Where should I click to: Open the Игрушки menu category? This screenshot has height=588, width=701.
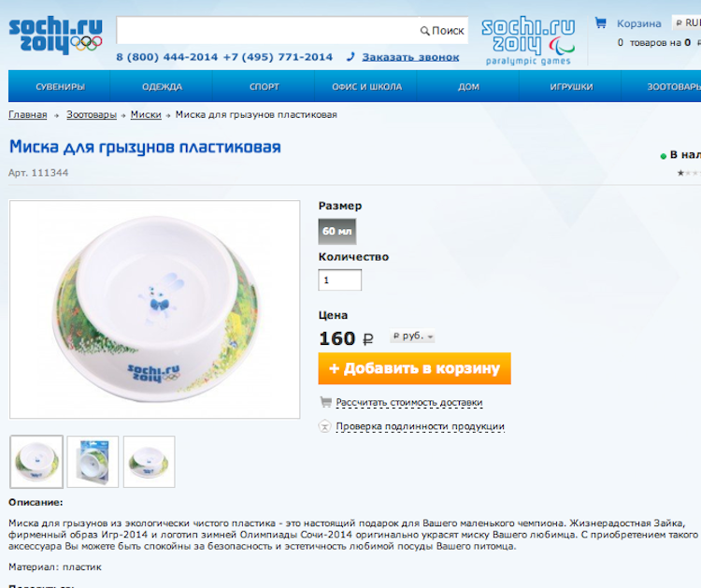coord(571,87)
